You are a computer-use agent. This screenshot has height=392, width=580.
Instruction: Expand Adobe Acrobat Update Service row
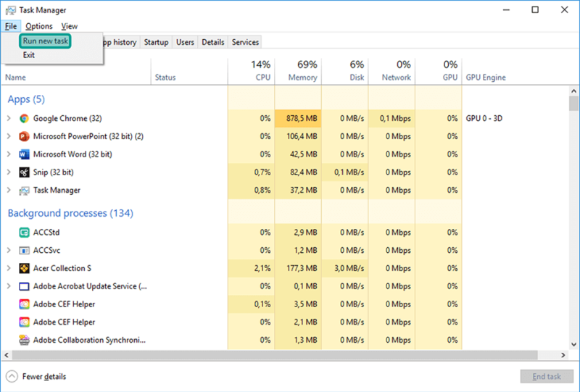click(x=9, y=286)
